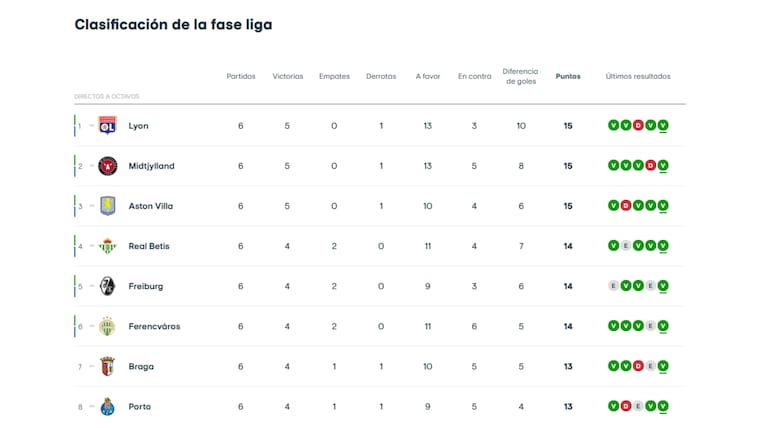Click the Aston Villa club crest

107,206
